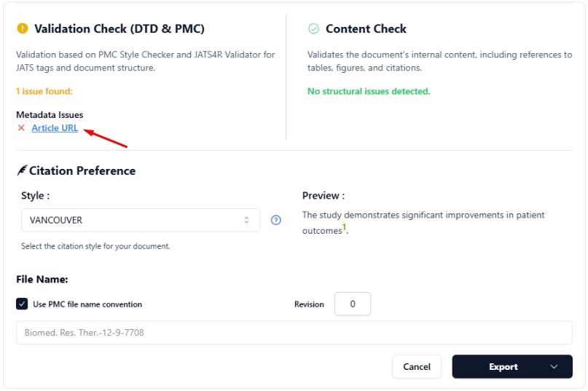Open the Article URL issue link
Image resolution: width=588 pixels, height=391 pixels.
[x=55, y=128]
